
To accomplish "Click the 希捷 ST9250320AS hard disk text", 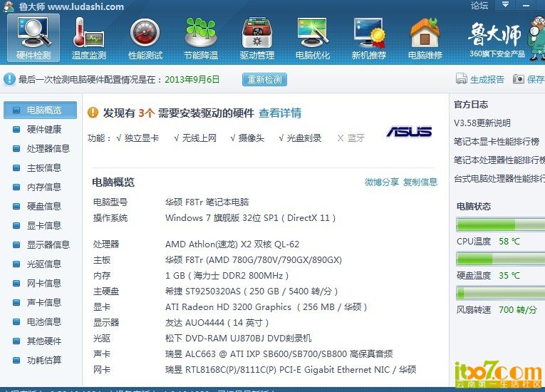I will point(251,292).
